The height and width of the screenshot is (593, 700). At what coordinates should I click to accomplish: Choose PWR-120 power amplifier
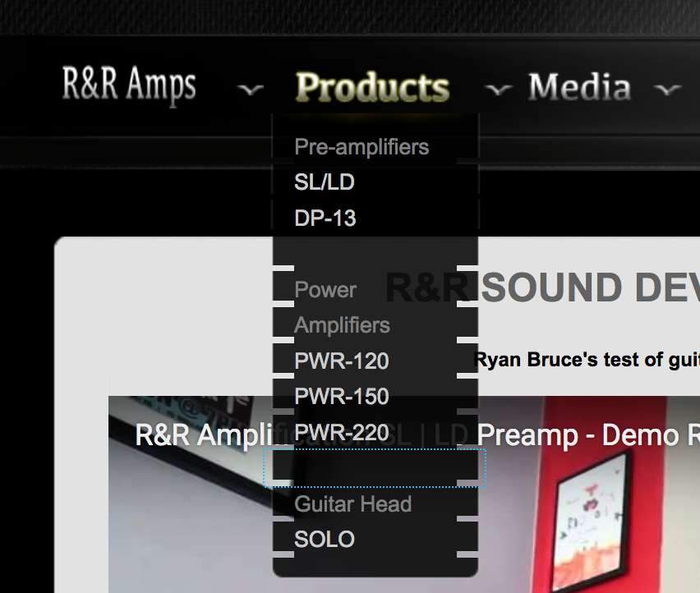(342, 361)
